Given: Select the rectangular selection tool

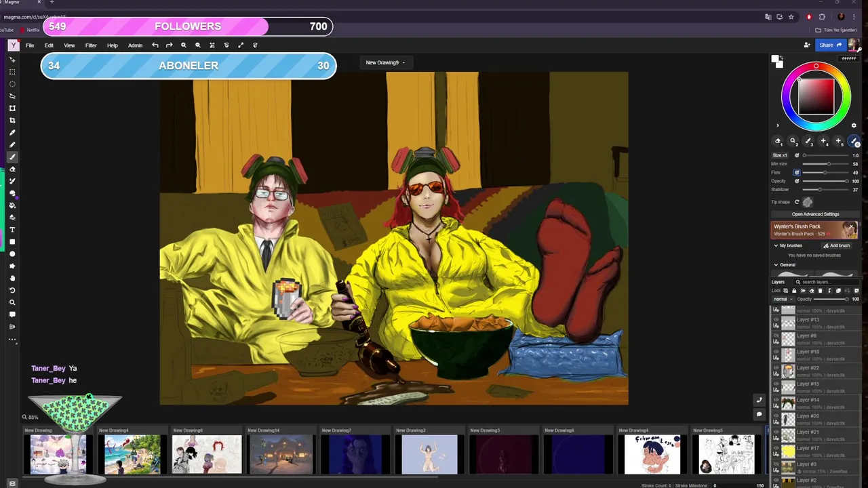Looking at the screenshot, I should [x=12, y=72].
